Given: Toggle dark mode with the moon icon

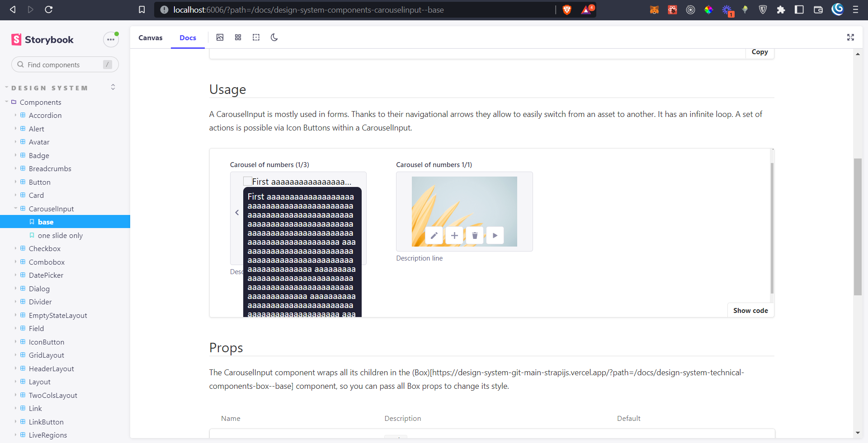Looking at the screenshot, I should 274,37.
